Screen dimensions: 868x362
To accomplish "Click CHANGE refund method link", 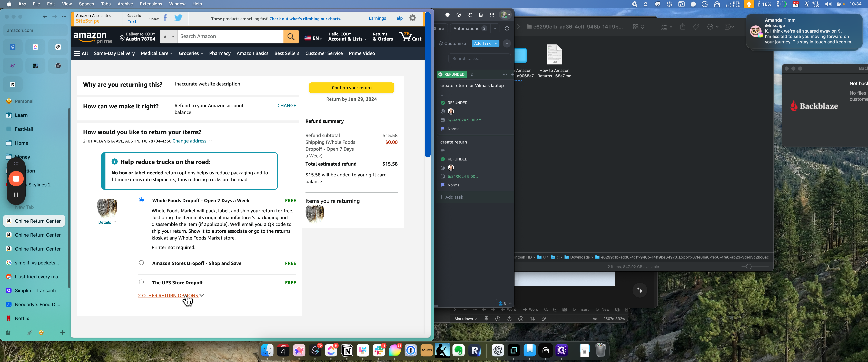I will pyautogui.click(x=287, y=106).
